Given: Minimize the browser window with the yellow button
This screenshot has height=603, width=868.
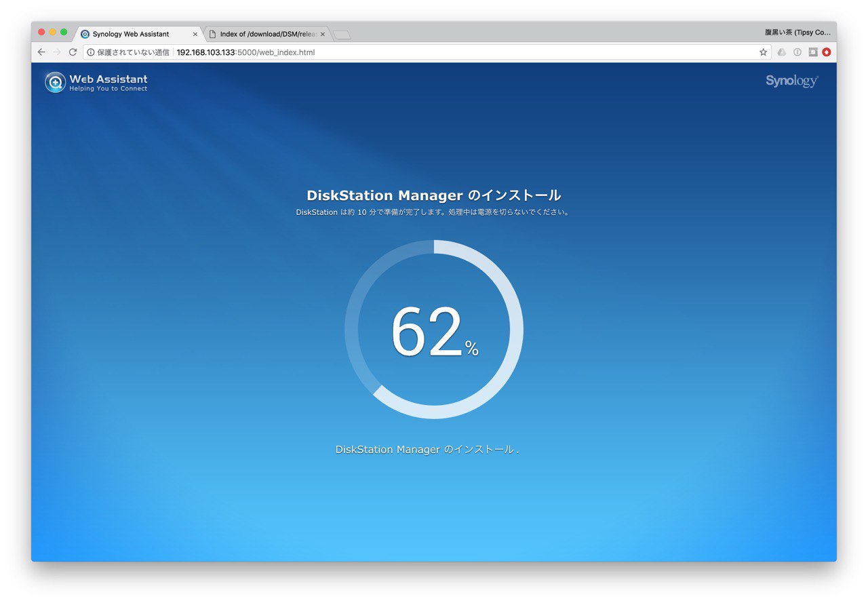Looking at the screenshot, I should (x=53, y=32).
